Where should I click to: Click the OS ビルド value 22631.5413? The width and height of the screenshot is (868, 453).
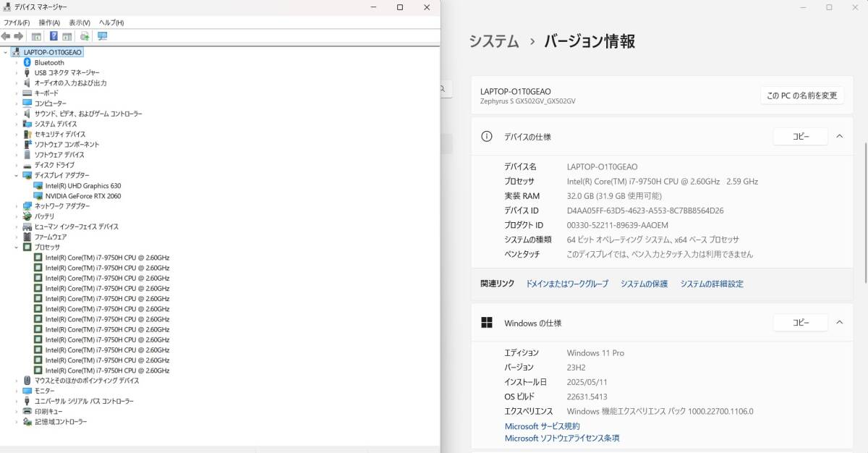click(587, 397)
